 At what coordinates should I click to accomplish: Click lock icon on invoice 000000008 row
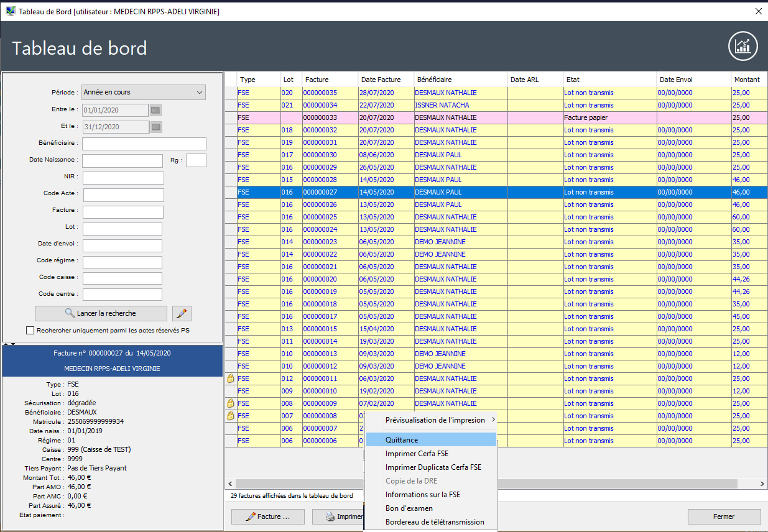(230, 416)
